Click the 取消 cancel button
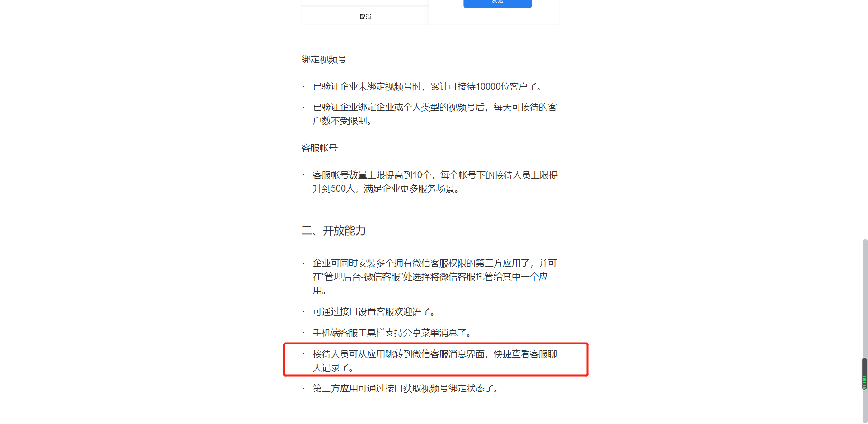This screenshot has width=868, height=424. click(x=365, y=17)
